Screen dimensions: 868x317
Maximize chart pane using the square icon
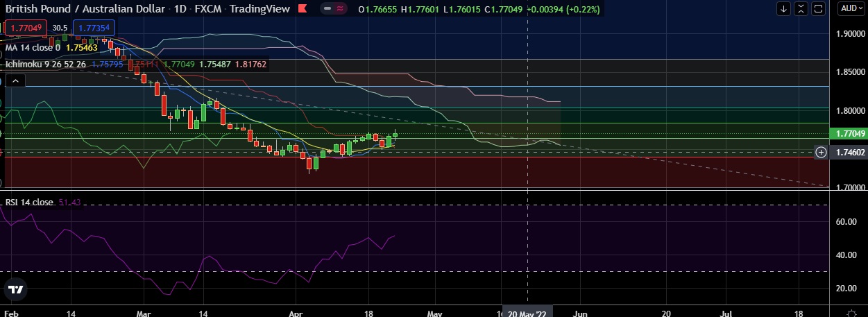[x=819, y=9]
